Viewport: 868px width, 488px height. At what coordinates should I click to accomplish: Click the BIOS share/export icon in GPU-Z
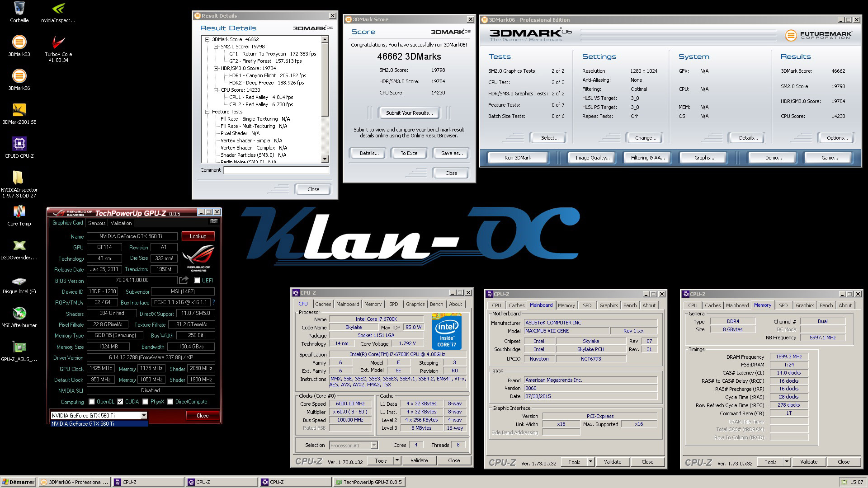184,280
